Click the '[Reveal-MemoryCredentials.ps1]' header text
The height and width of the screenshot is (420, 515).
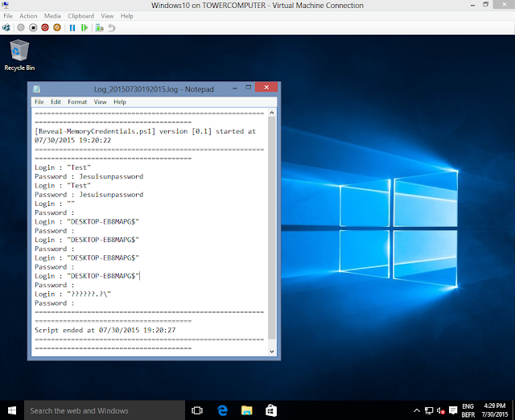[95, 131]
